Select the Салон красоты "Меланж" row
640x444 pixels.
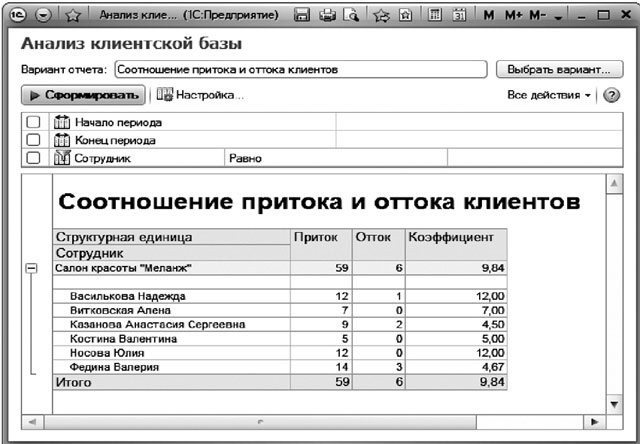coord(280,268)
